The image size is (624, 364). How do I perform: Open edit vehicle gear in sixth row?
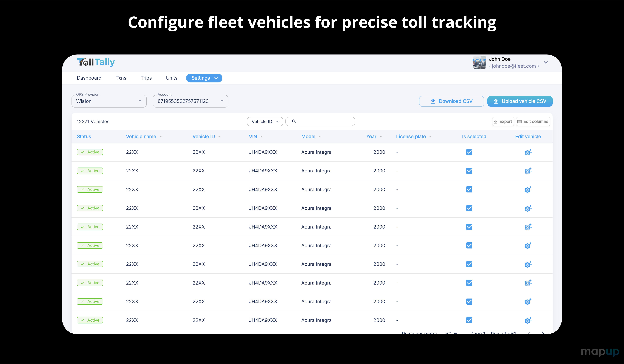528,245
